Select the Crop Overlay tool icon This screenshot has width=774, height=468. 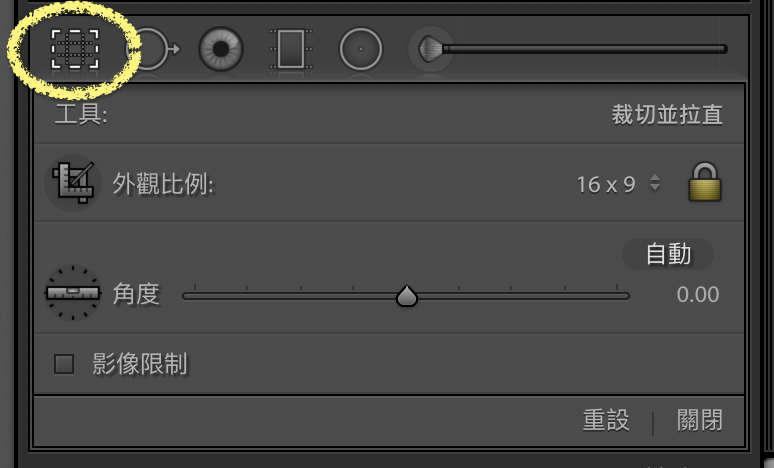pyautogui.click(x=75, y=49)
